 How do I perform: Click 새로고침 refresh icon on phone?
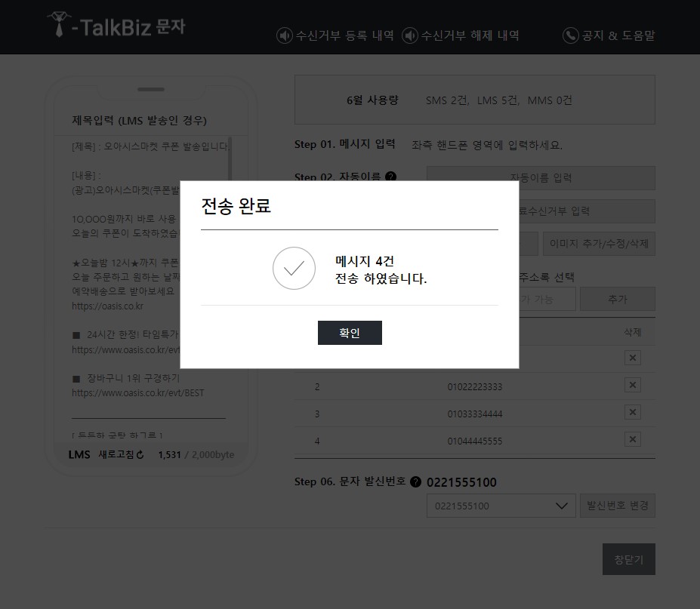click(x=140, y=454)
